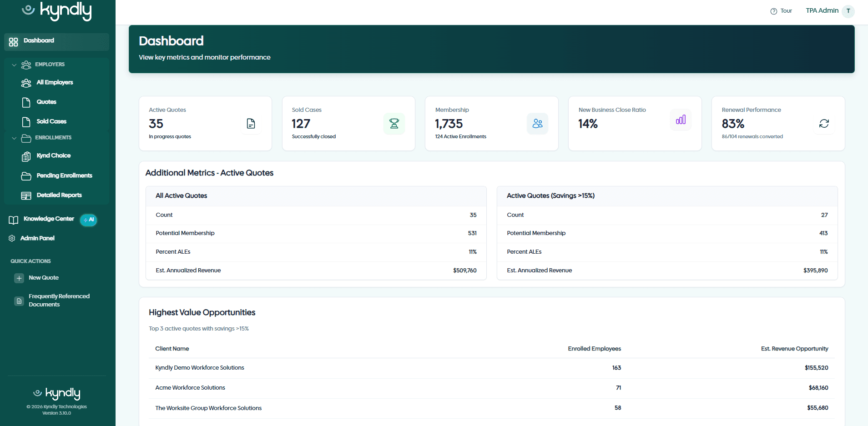Click the AI badge next to Knowledge Center

(x=88, y=220)
